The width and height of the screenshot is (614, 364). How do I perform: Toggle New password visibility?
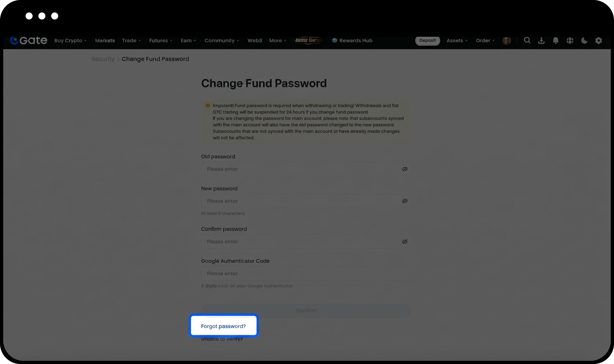[405, 201]
